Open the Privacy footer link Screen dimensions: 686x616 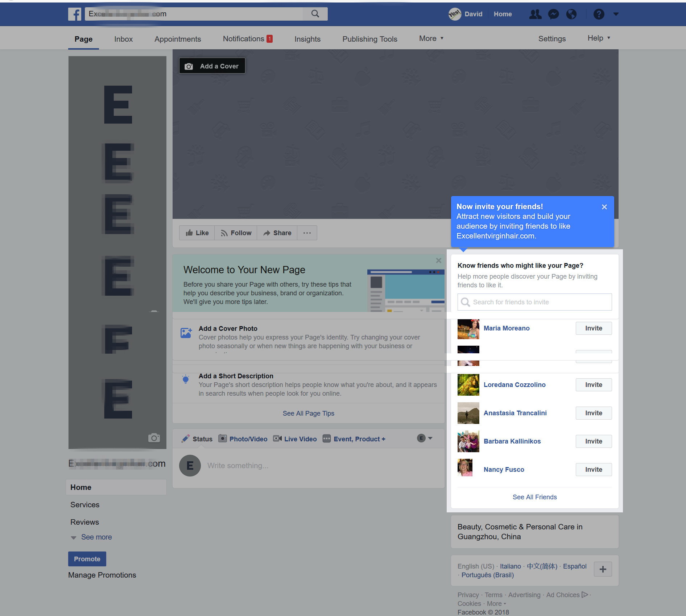click(468, 595)
